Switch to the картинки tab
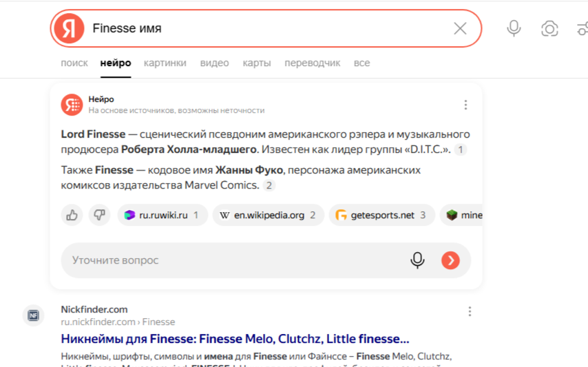588x367 pixels. [x=165, y=63]
